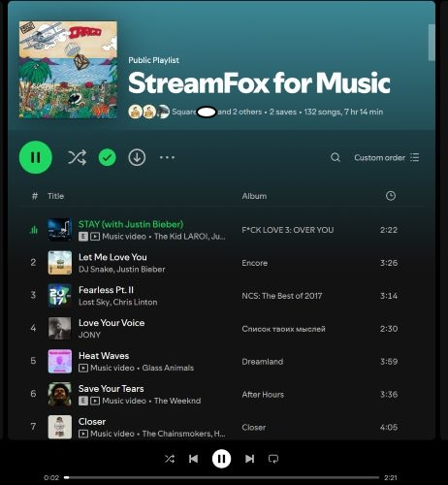This screenshot has height=485, width=448.
Task: Open the JONY artist link
Action: click(x=89, y=335)
